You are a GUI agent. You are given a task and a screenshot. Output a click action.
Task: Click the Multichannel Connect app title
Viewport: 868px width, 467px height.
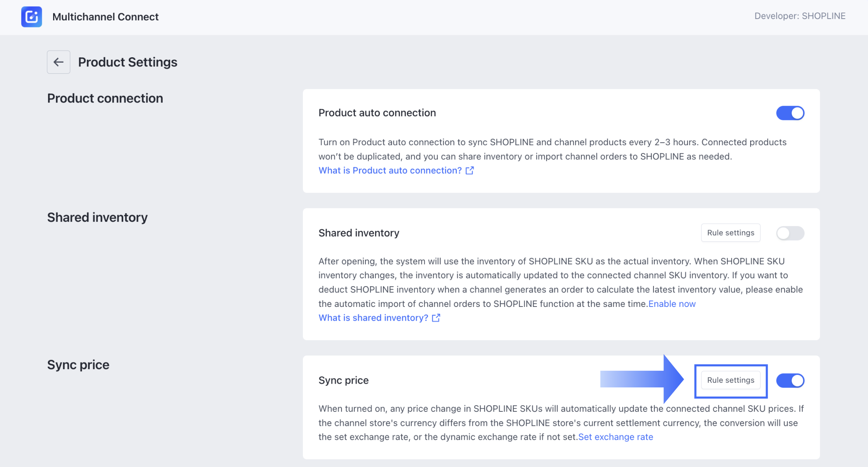105,17
